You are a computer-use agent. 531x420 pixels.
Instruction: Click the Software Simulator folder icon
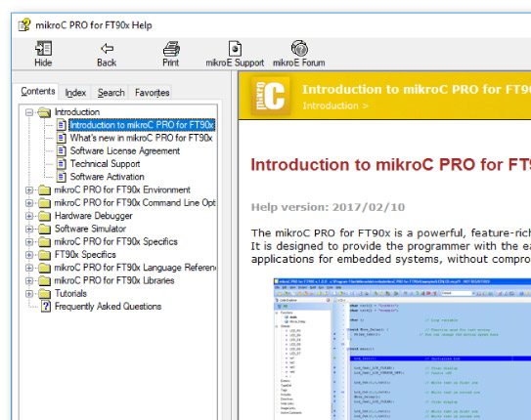click(44, 229)
